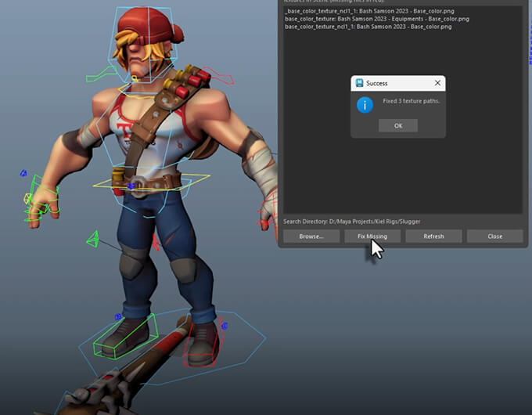
Task: Select the green finger controls on hand
Action: pos(41,200)
